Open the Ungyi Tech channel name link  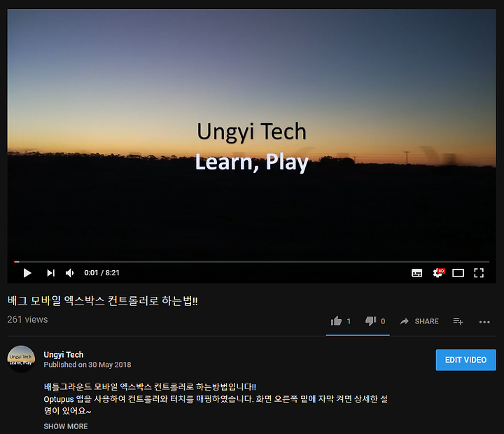coord(63,355)
